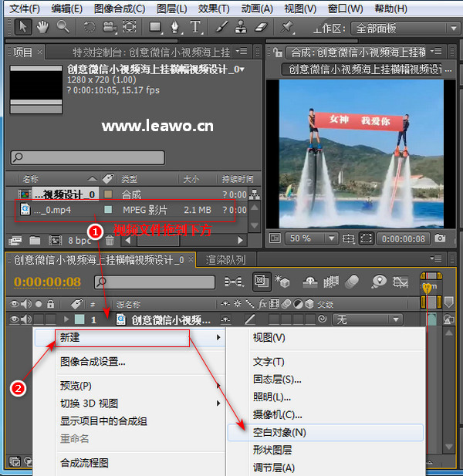Open the timeline panel options menu
Screen dimensions: 463x476
pos(436,259)
